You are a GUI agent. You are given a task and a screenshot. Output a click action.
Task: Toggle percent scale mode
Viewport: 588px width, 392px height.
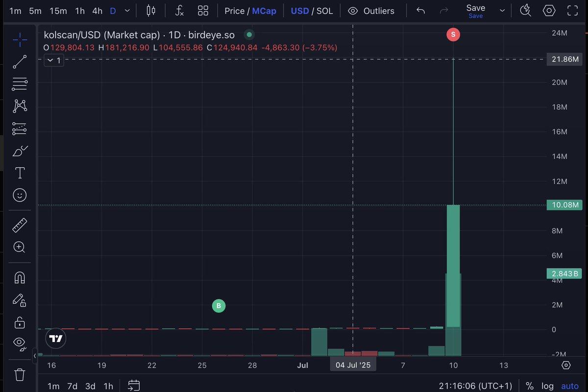click(530, 386)
